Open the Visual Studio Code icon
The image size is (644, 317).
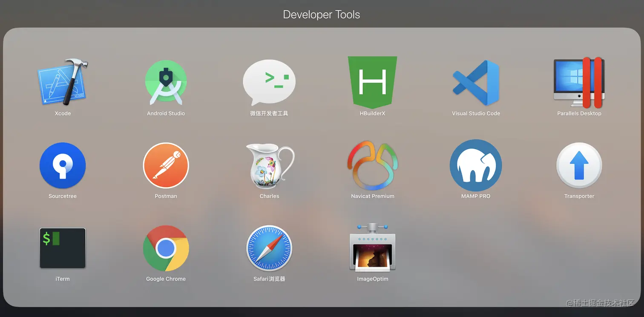[x=476, y=83]
